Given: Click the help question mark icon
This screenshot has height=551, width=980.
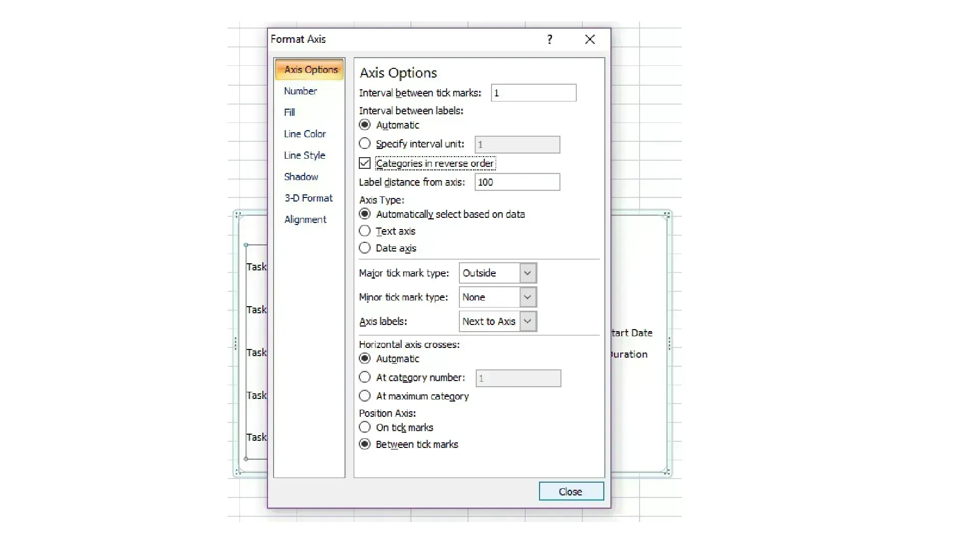Looking at the screenshot, I should click(550, 39).
